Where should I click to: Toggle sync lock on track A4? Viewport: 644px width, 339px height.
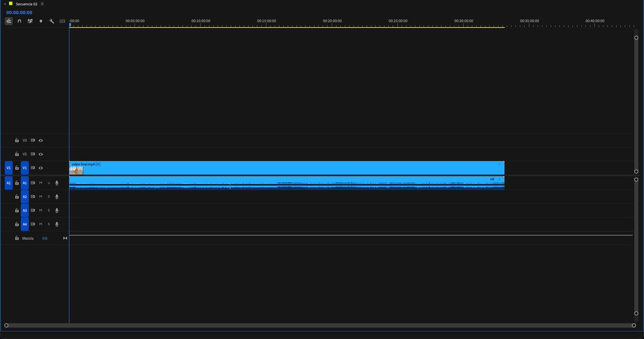pyautogui.click(x=33, y=224)
